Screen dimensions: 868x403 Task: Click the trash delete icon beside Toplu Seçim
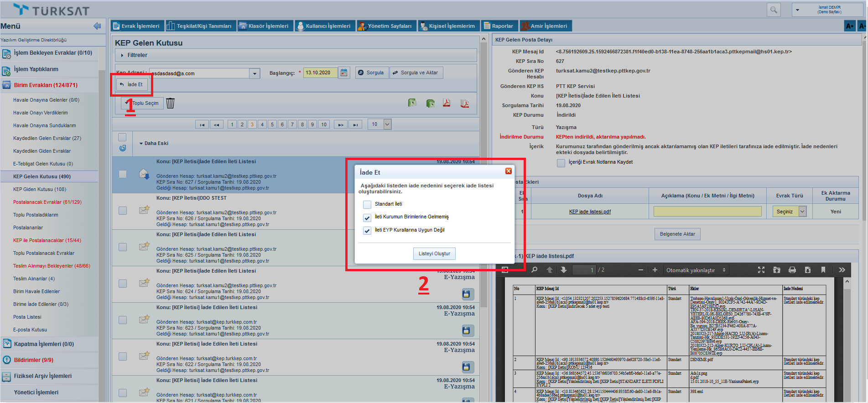tap(170, 103)
